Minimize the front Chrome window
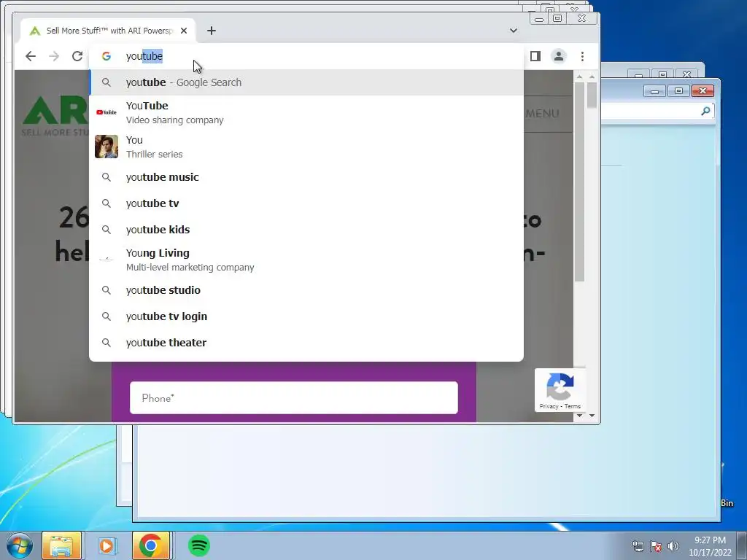747x560 pixels. (x=539, y=18)
